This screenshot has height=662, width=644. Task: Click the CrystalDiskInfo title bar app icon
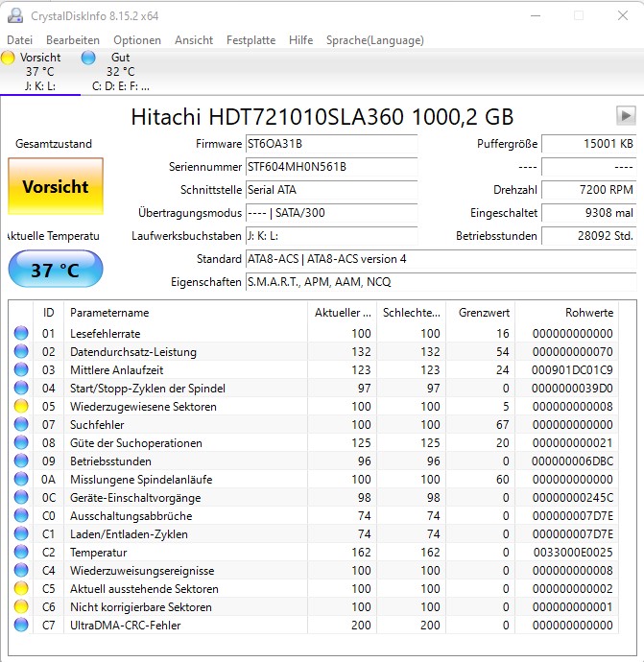tap(15, 15)
